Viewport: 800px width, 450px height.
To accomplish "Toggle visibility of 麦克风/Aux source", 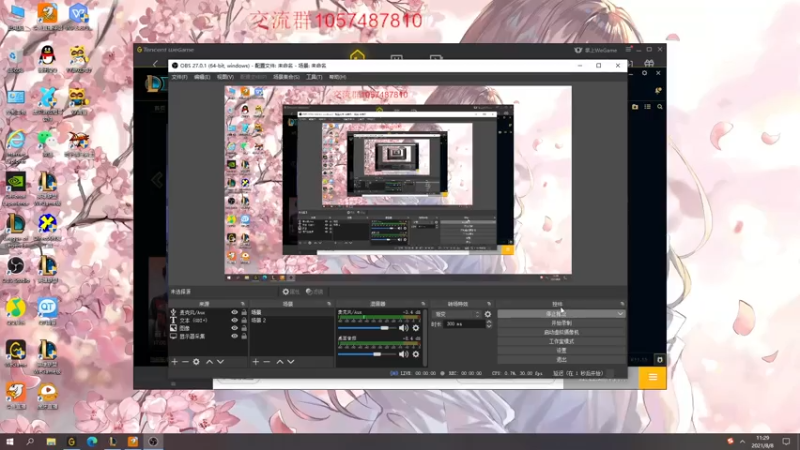I will (235, 312).
